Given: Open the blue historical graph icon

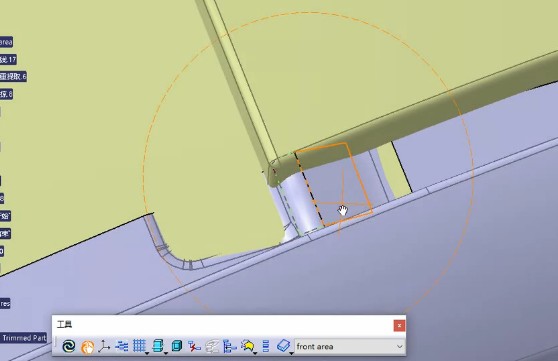Looking at the screenshot, I should (122, 346).
